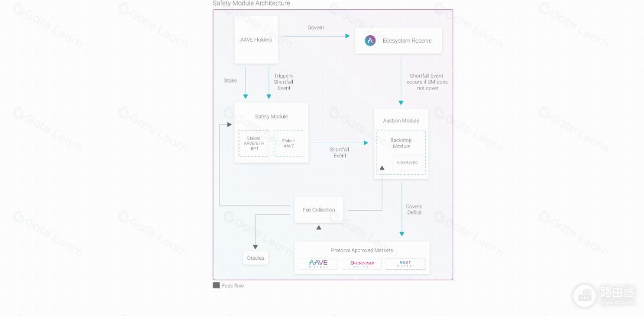Click the luyouqi router watermark icon
Screen dimensions: 644x316
tap(585, 295)
